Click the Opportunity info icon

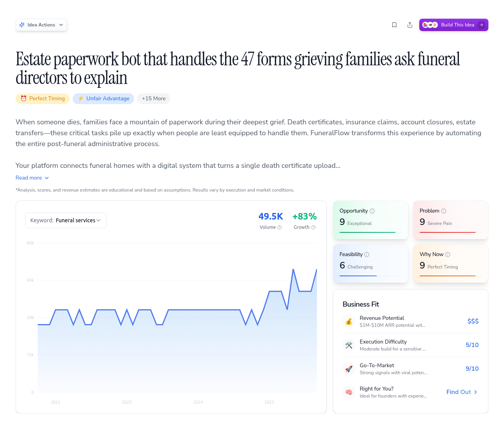(372, 211)
